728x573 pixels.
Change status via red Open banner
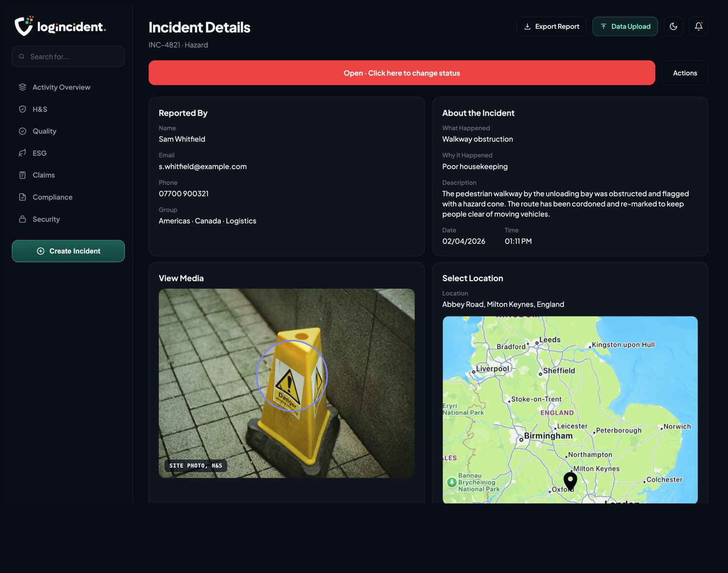[402, 73]
